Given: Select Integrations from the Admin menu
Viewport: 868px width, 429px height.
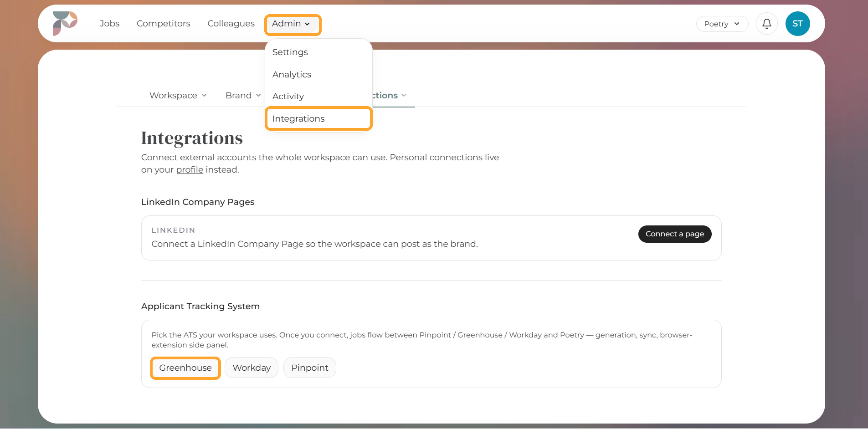Looking at the screenshot, I should 318,119.
